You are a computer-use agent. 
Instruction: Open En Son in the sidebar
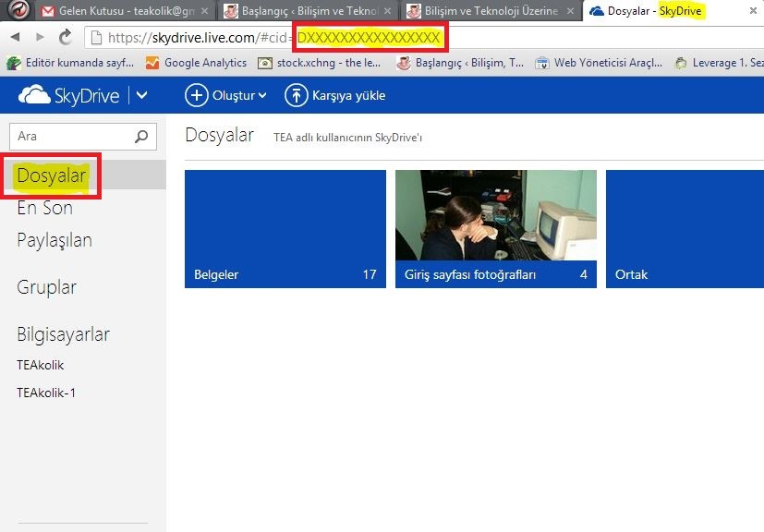tap(45, 208)
